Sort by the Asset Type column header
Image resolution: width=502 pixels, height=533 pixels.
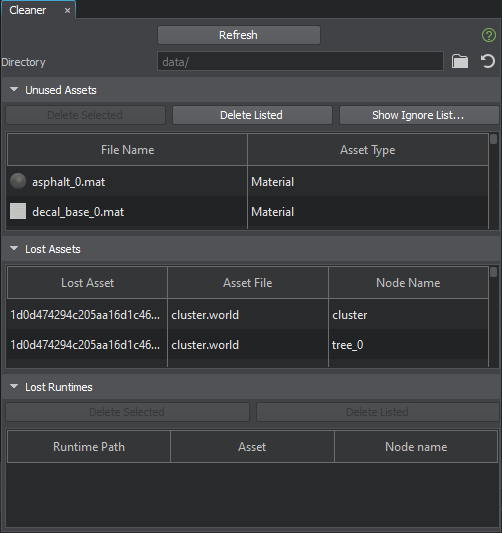pos(368,150)
